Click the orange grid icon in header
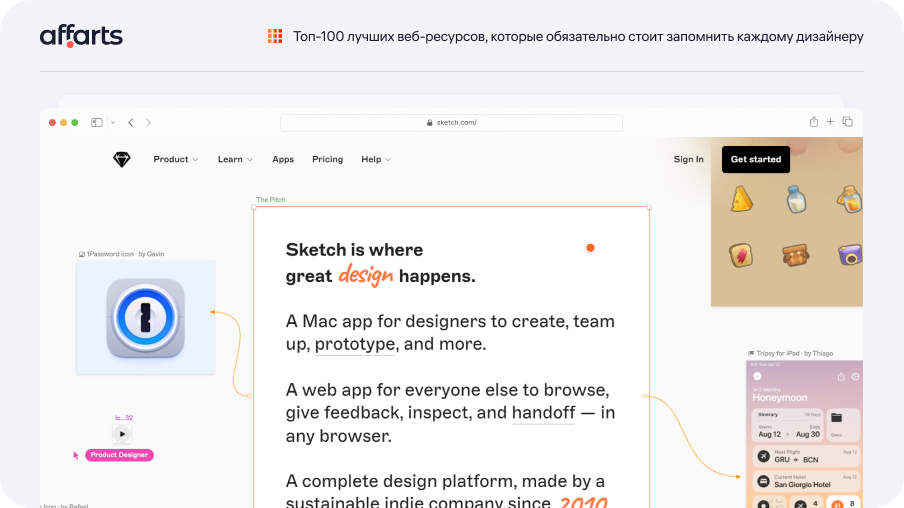The height and width of the screenshot is (508, 904). [x=275, y=36]
